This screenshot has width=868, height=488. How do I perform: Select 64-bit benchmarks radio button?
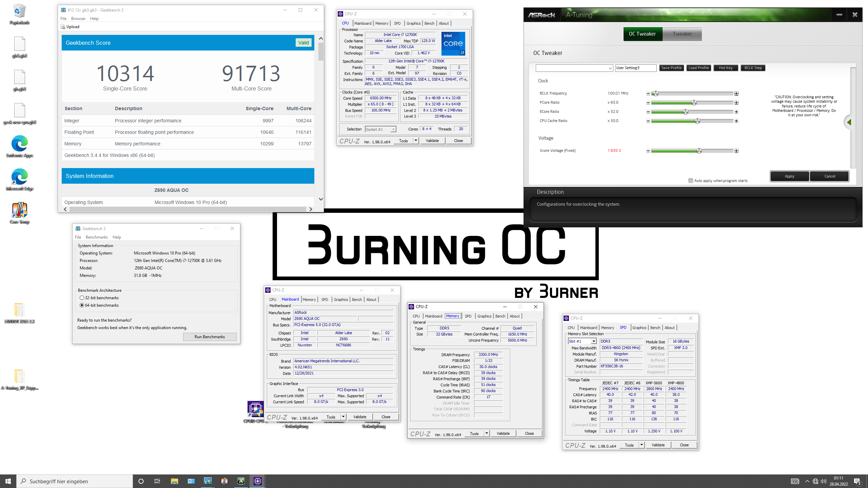pos(82,305)
